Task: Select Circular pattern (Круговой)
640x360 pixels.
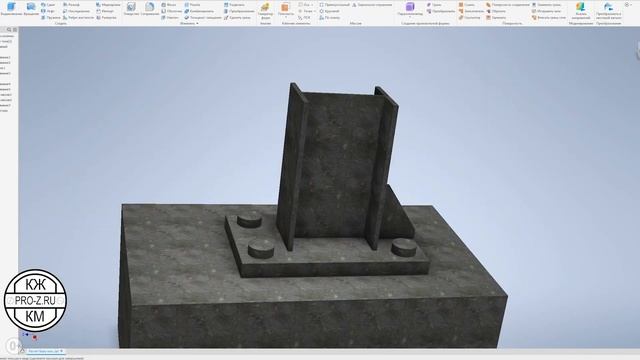Action: (329, 11)
